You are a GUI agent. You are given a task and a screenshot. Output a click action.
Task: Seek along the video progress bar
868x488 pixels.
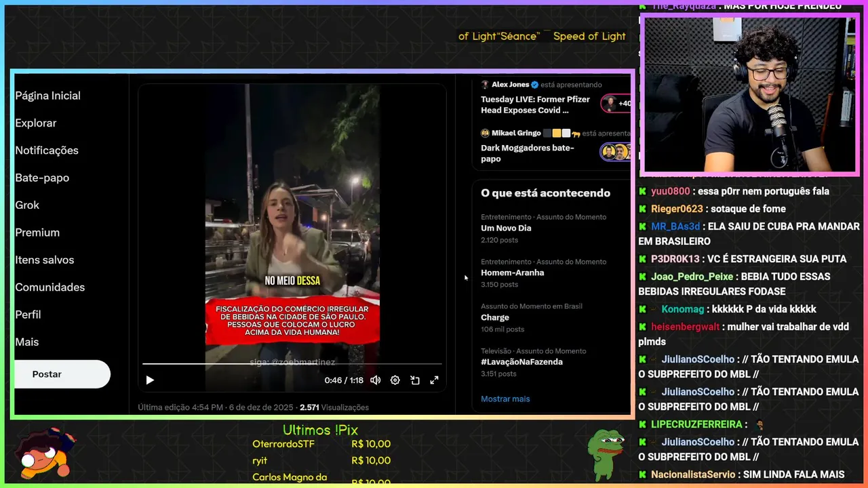coord(292,364)
